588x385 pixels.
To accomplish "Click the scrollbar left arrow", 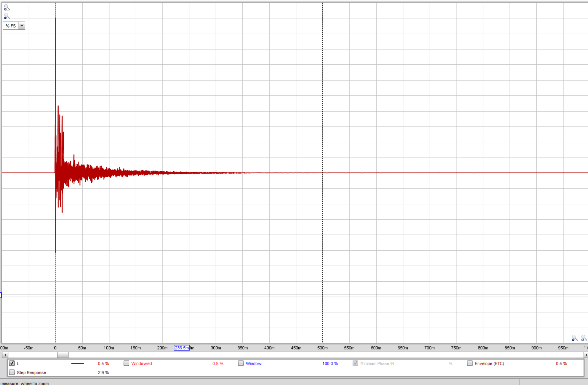I will pos(5,355).
